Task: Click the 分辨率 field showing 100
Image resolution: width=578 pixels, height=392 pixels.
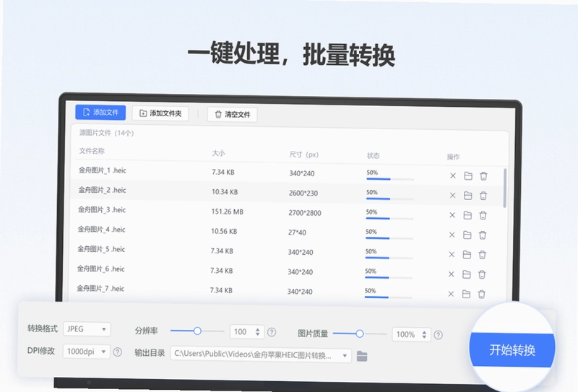Action: pyautogui.click(x=246, y=332)
